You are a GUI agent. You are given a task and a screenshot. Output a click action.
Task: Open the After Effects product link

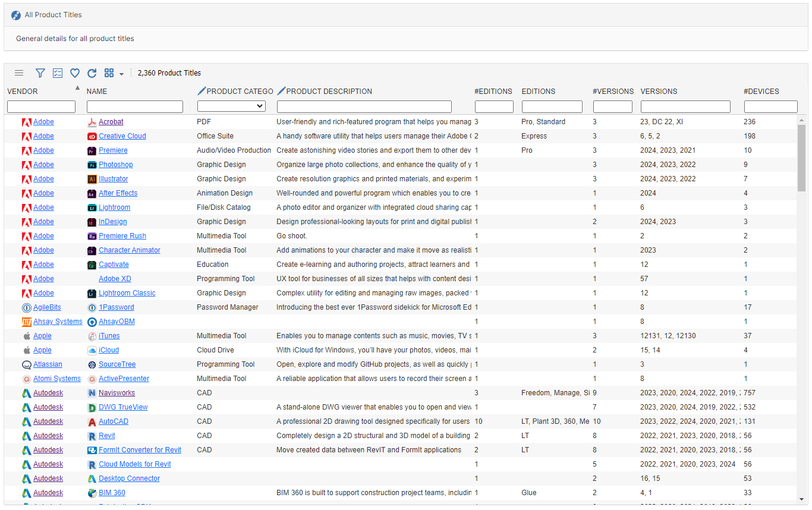[118, 193]
